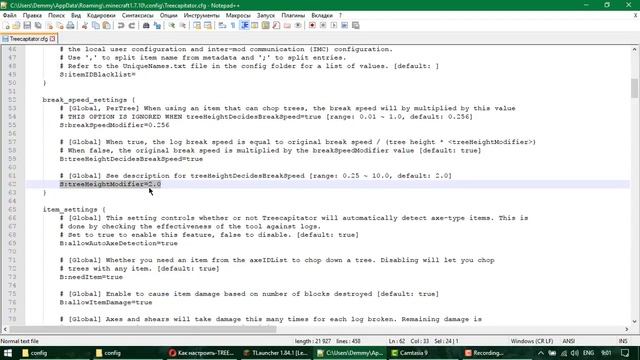Click Windows (CR LF) in status bar

[531, 341]
